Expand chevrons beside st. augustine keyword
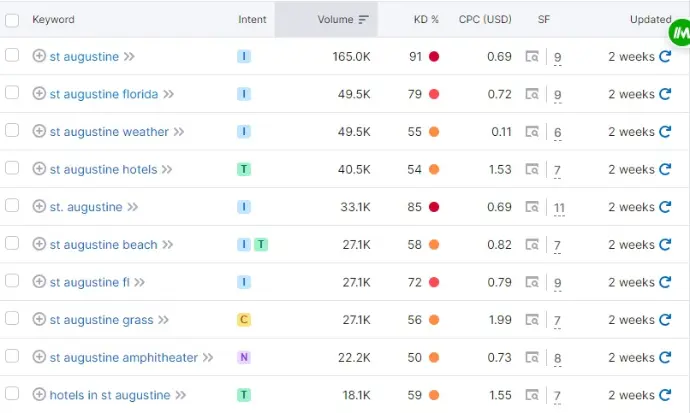Screen dimensions: 690x413 pyautogui.click(x=133, y=207)
